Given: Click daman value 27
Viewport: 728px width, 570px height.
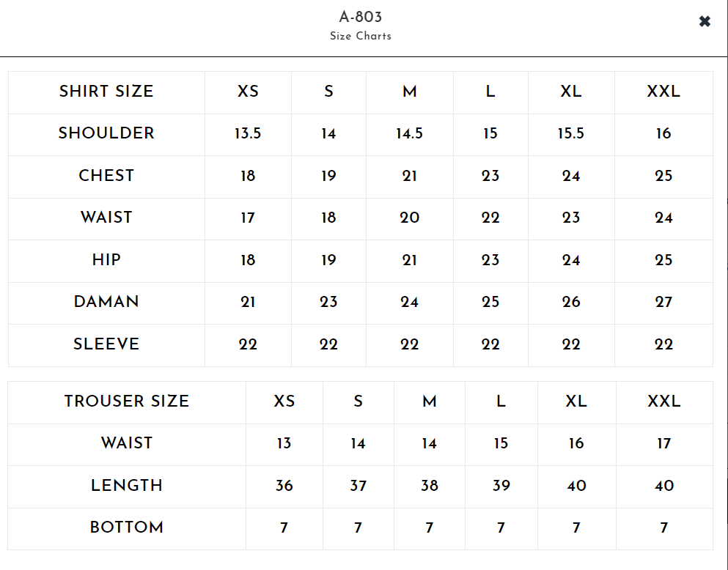Looking at the screenshot, I should tap(663, 302).
